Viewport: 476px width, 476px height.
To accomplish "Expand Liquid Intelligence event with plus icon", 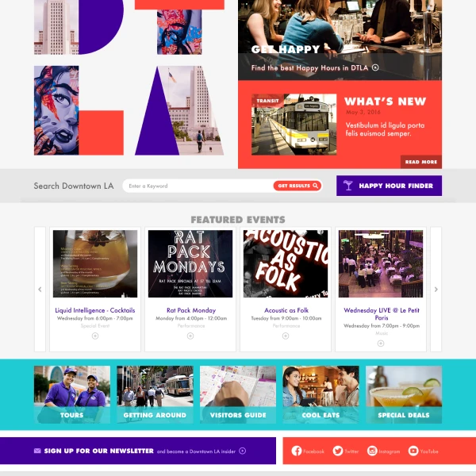I will pyautogui.click(x=95, y=336).
